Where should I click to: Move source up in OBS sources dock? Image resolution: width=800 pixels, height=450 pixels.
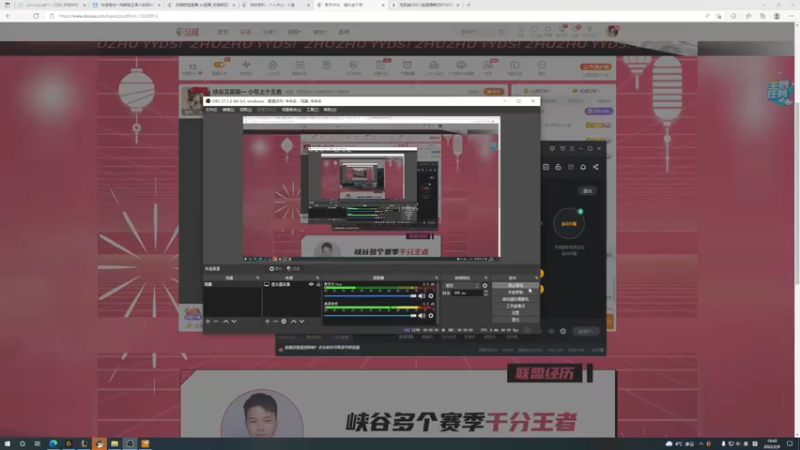[x=293, y=321]
